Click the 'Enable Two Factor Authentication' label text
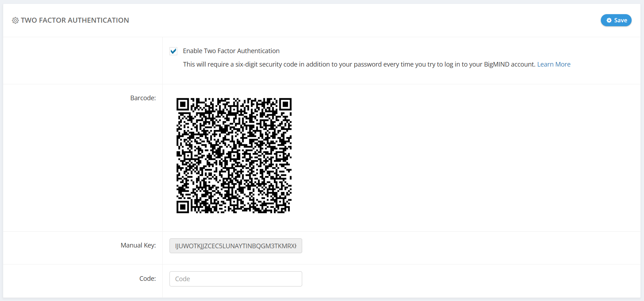Screen dimensions: 644x301 [231, 51]
